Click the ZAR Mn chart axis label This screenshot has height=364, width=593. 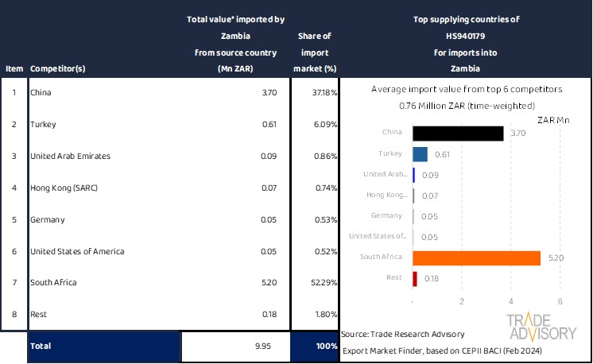(x=553, y=120)
